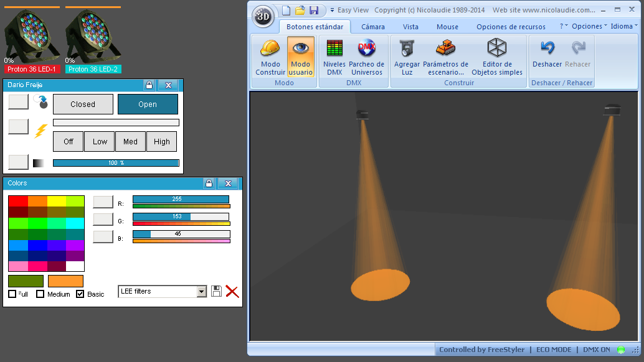Close the Dario Freije panel
This screenshot has width=644, height=362.
168,85
